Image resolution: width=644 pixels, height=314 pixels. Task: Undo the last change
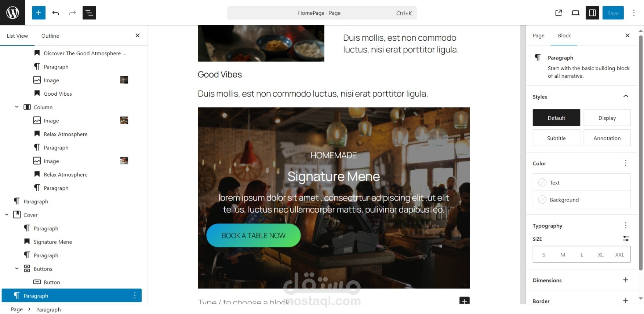(x=56, y=13)
